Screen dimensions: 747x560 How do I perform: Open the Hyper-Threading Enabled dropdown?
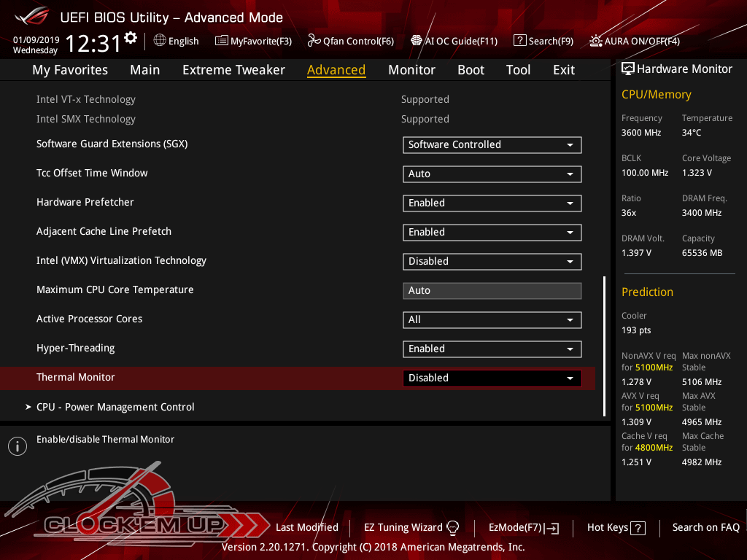(x=492, y=349)
